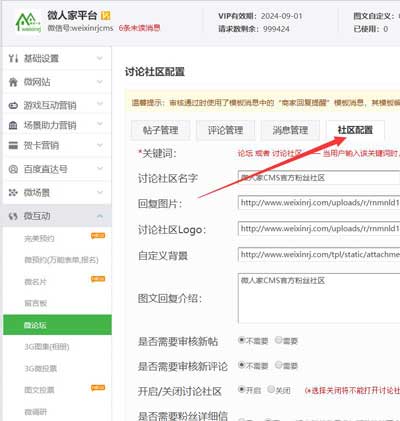Click the VIP有效期 2024-09-01 date
This screenshot has width=400, height=421.
pyautogui.click(x=282, y=16)
